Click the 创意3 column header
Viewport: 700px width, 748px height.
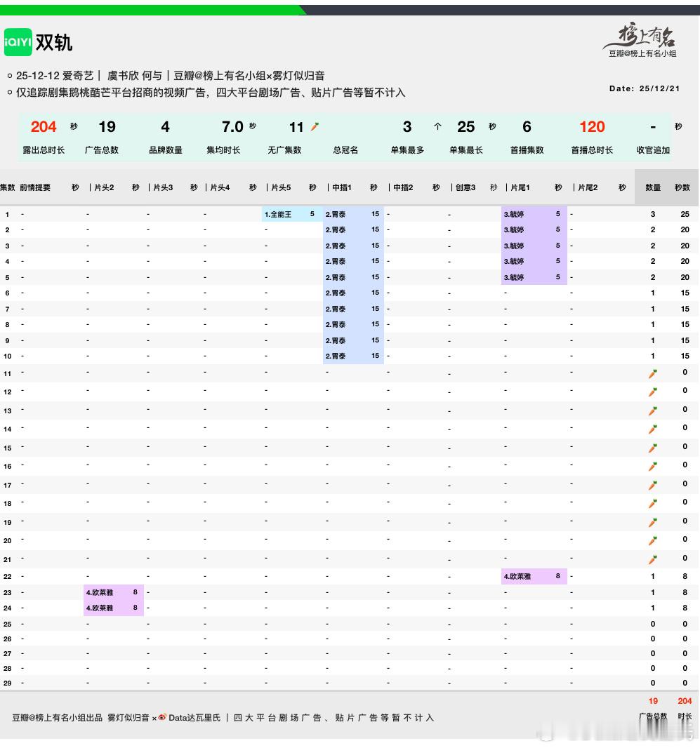pyautogui.click(x=465, y=187)
